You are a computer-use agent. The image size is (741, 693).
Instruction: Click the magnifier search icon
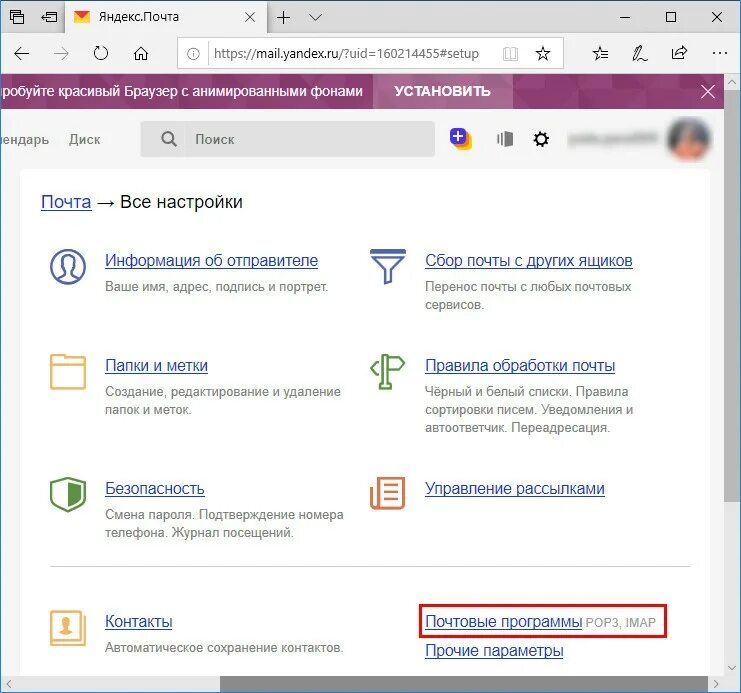pyautogui.click(x=169, y=139)
